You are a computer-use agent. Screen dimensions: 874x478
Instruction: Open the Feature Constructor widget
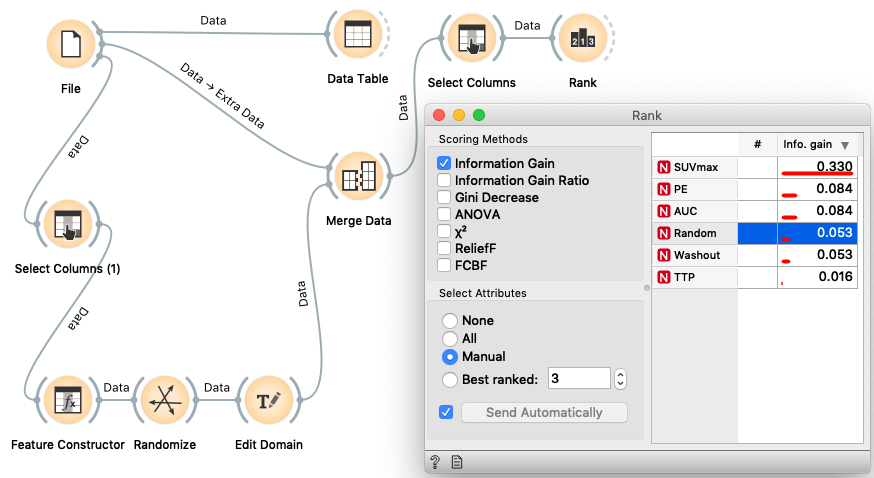(x=67, y=401)
